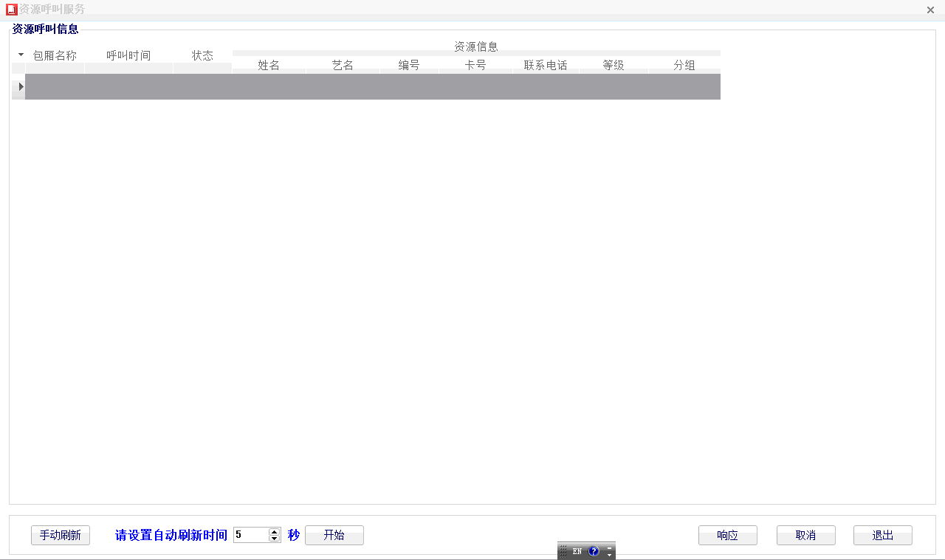Grab the language bar dotted handle
The image size is (945, 560).
(x=563, y=551)
